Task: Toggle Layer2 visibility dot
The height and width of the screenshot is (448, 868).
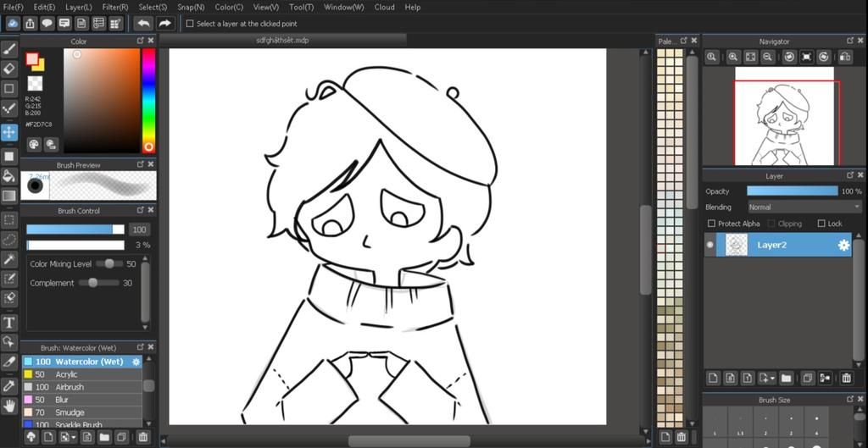Action: [709, 245]
